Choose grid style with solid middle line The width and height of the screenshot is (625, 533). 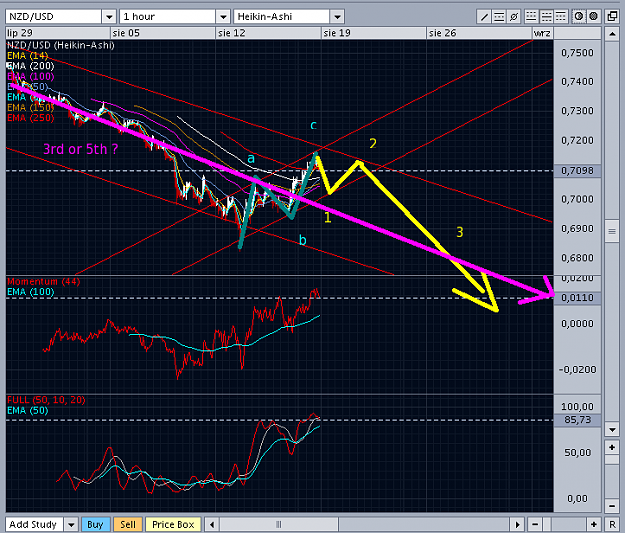pyautogui.click(x=546, y=17)
